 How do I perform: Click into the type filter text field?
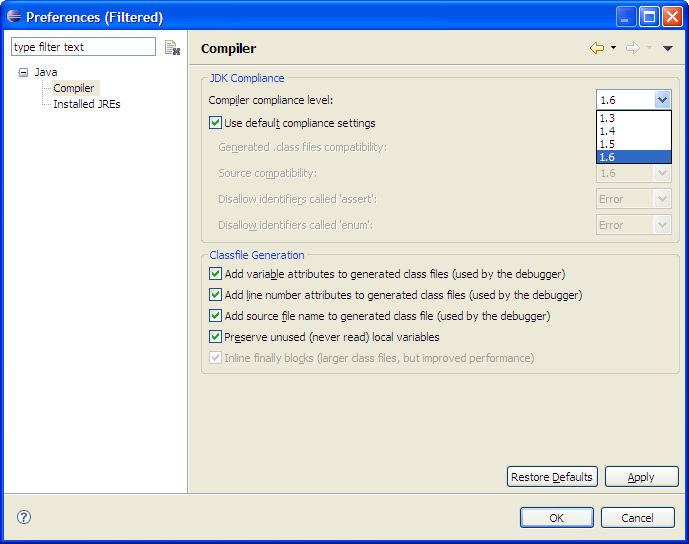point(83,47)
